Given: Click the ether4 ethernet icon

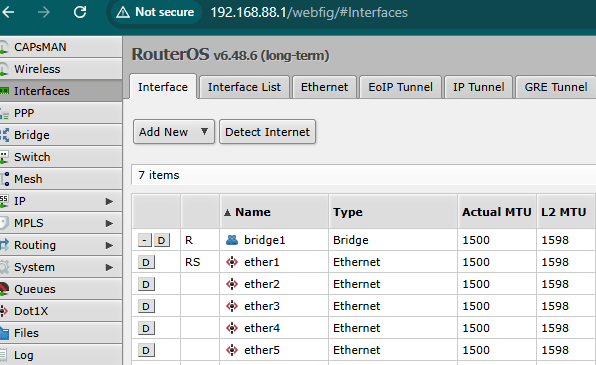Looking at the screenshot, I should 232,328.
